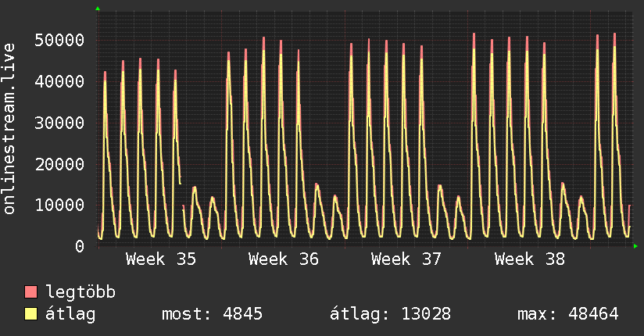
Task: Click the green arrow at the top of the Y axis
Action: 98,9
